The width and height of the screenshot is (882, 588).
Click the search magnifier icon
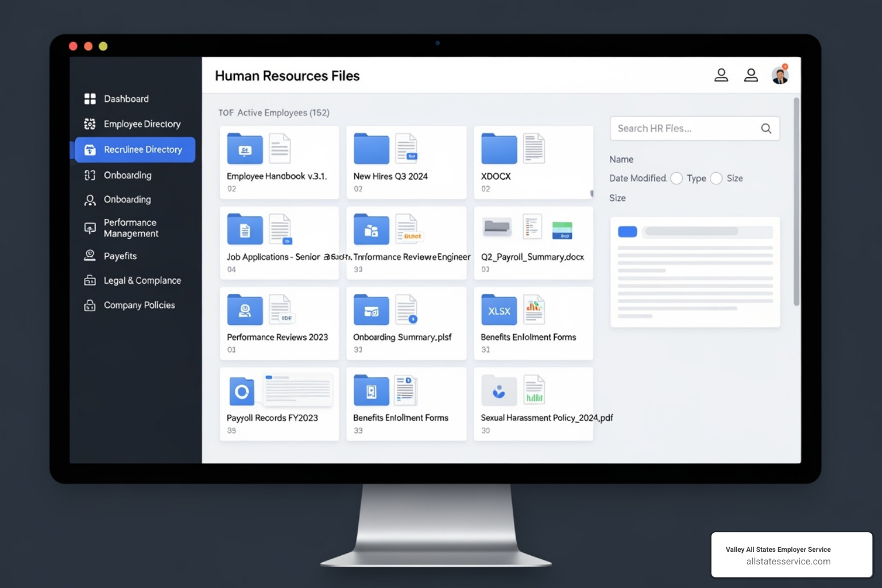pyautogui.click(x=766, y=129)
